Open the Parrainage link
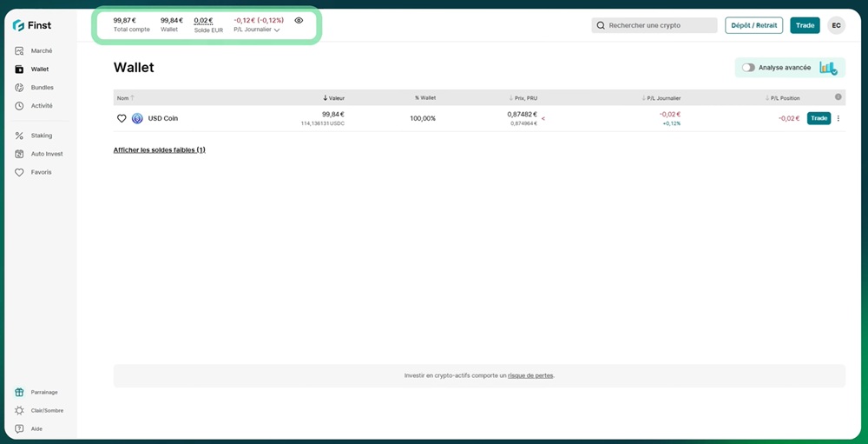Viewport: 868px width, 444px height. click(x=44, y=393)
